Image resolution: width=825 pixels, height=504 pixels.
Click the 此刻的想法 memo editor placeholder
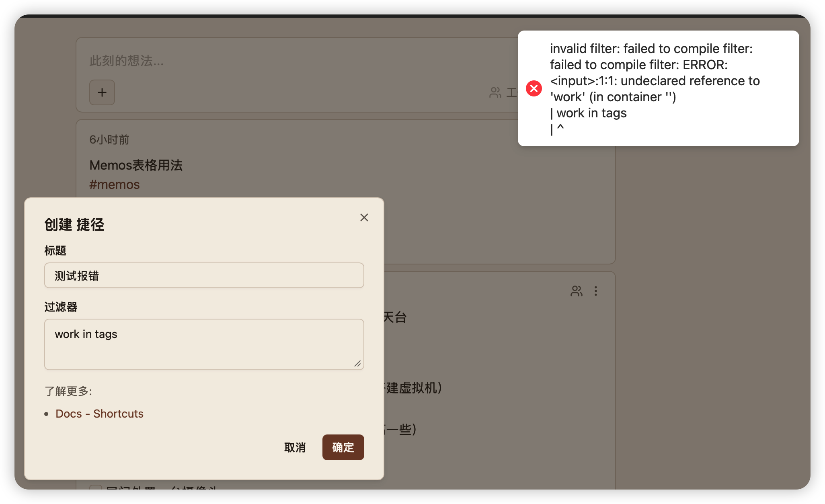tap(126, 61)
